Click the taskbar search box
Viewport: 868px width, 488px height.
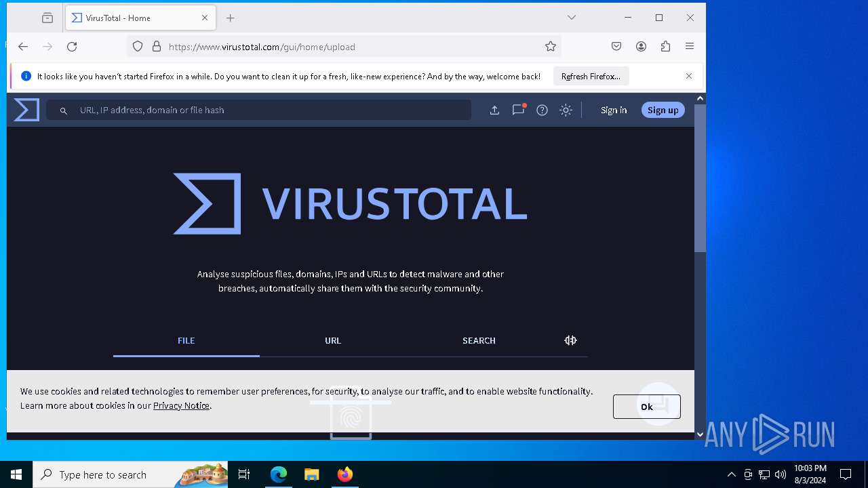pos(131,474)
